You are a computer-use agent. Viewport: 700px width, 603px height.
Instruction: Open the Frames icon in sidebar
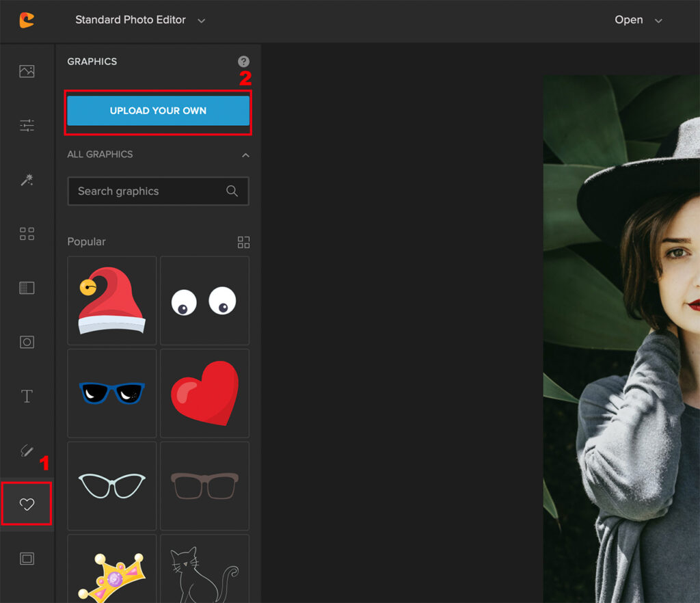click(27, 559)
